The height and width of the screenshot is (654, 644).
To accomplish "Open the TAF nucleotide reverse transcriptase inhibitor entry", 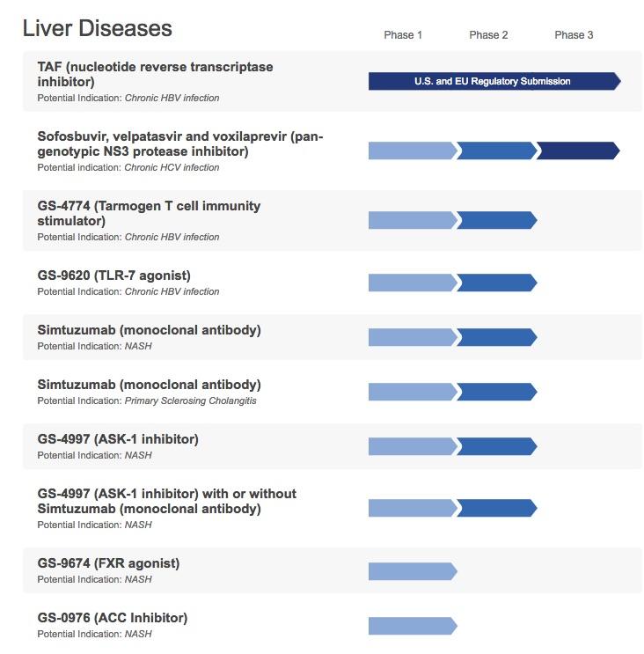I will 155,74.
